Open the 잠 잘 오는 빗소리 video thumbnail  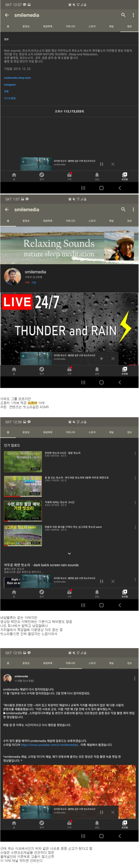click(23, 486)
